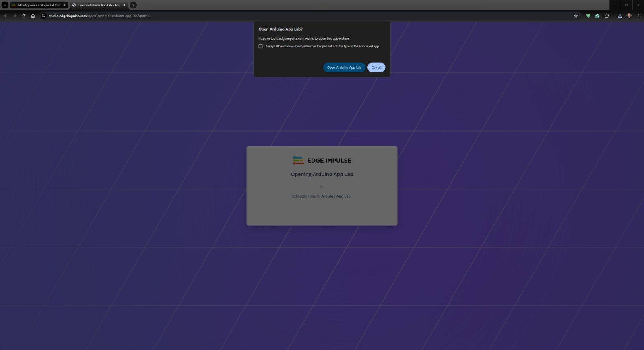Bookmark this page with the star icon
Viewport: 644px width, 350px height.
click(x=576, y=16)
